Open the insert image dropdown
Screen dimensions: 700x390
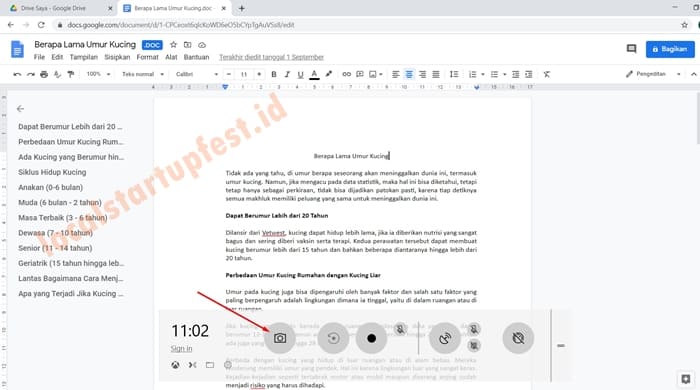click(375, 75)
